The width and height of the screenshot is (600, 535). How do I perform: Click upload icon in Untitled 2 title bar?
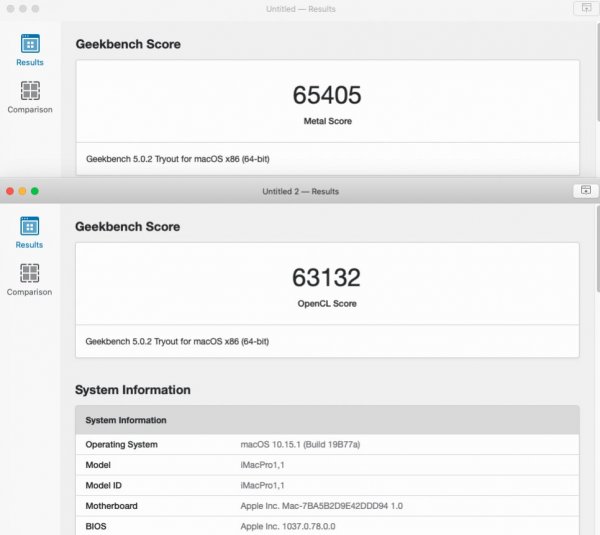click(x=585, y=190)
